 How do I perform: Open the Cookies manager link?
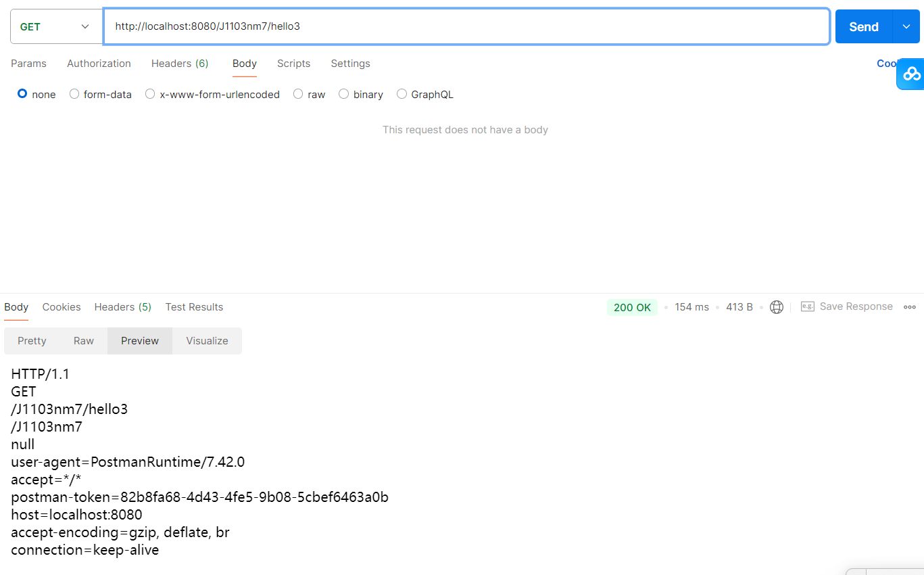coord(886,63)
